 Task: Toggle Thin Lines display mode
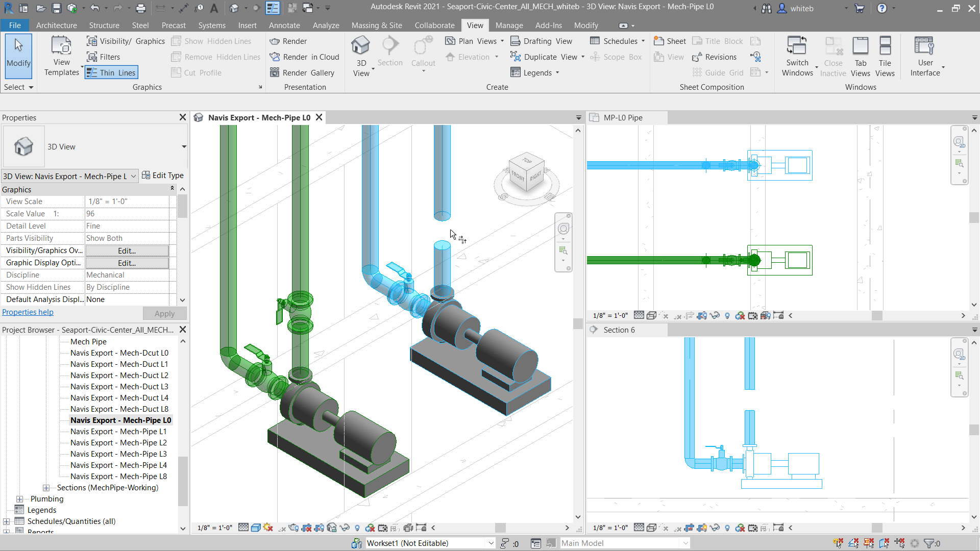111,72
